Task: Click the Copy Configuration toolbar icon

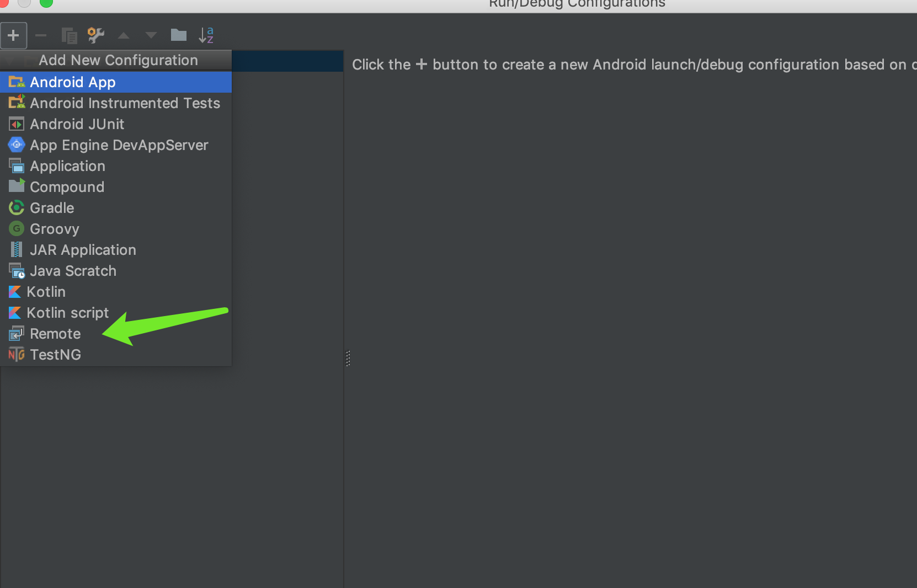Action: (x=69, y=36)
